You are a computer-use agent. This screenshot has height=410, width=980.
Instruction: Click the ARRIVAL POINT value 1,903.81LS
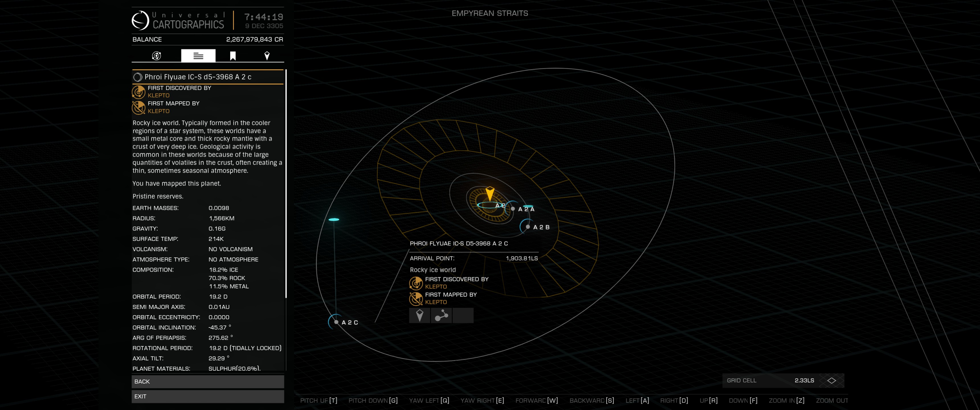(x=522, y=258)
